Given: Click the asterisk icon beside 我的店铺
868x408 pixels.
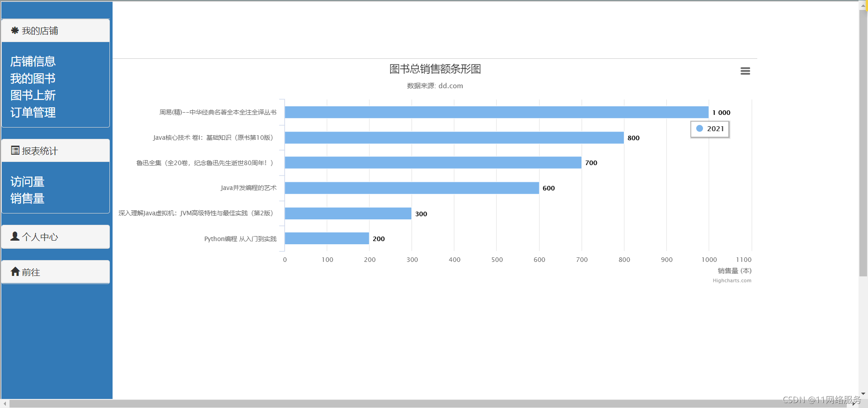Looking at the screenshot, I should click(15, 30).
